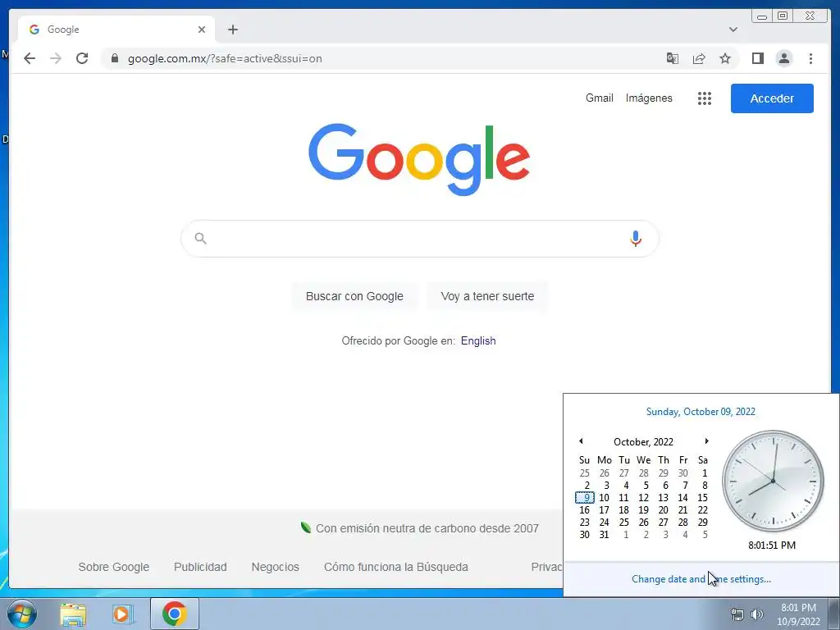
Task: Select October 31 in the calendar
Action: (605, 535)
